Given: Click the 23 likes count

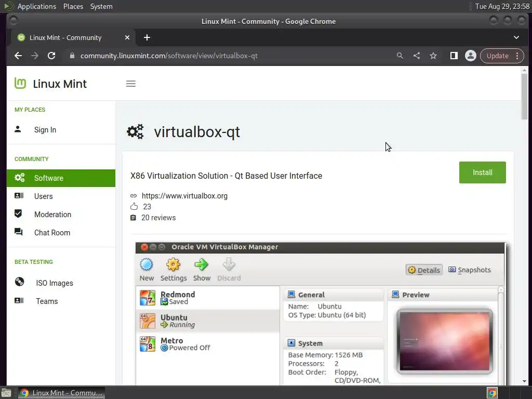Looking at the screenshot, I should pos(147,207).
